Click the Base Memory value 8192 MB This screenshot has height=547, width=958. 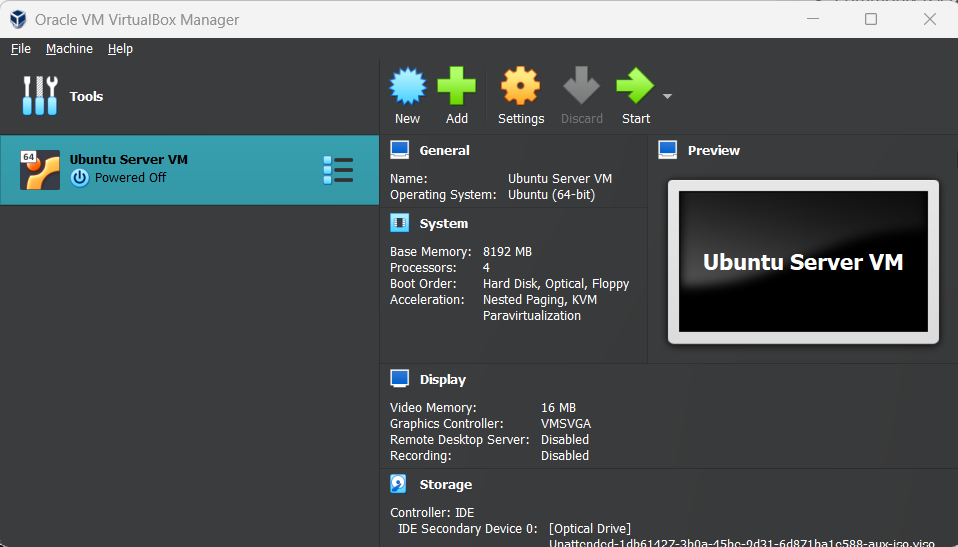pos(507,252)
